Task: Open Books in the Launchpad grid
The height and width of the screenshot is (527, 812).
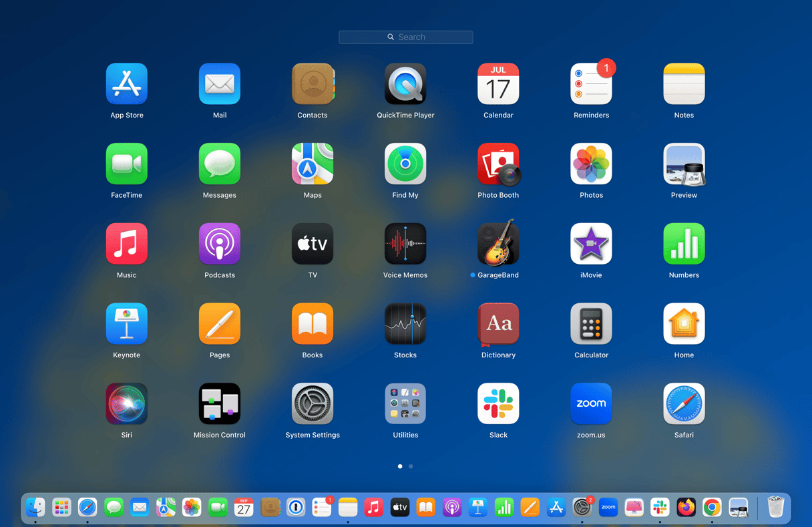Action: click(313, 324)
